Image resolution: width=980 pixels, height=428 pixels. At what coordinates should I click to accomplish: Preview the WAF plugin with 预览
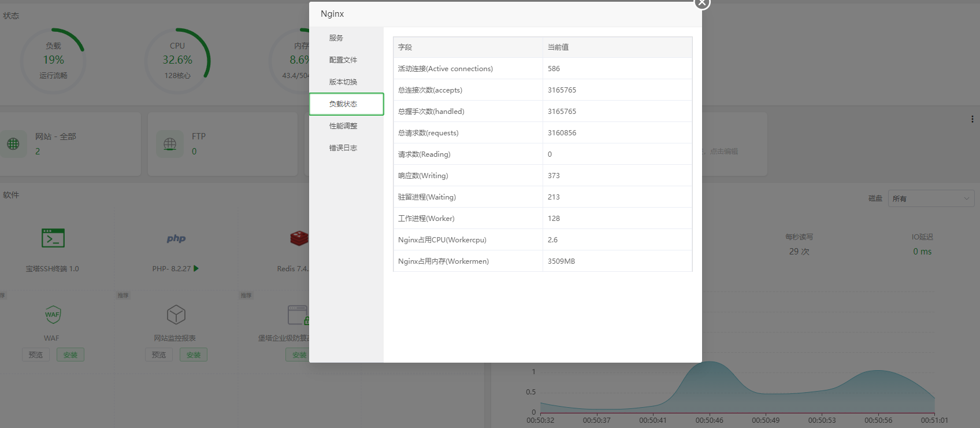pyautogui.click(x=36, y=355)
